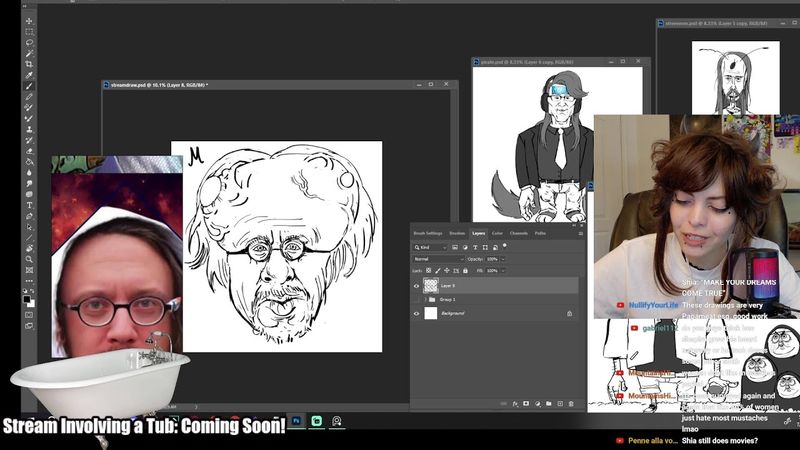Select the Type tool
The width and height of the screenshot is (800, 450).
[29, 205]
